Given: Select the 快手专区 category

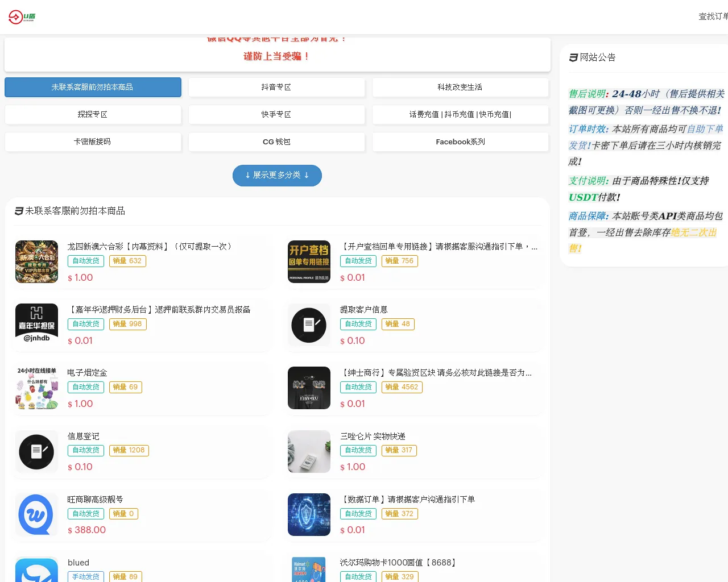Looking at the screenshot, I should point(276,114).
